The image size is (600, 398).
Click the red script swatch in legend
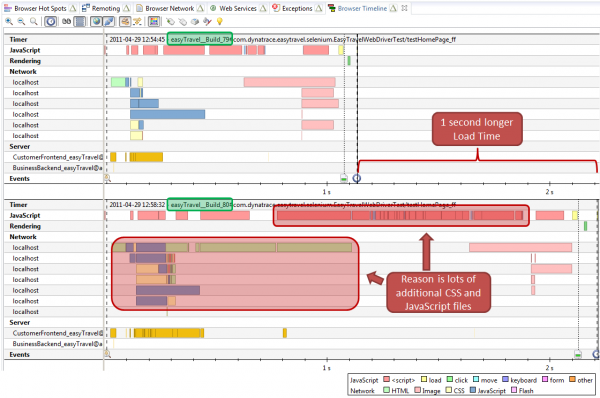click(386, 380)
